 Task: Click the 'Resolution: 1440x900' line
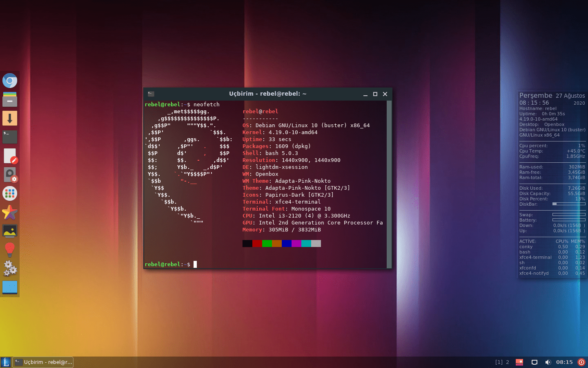[x=292, y=160]
